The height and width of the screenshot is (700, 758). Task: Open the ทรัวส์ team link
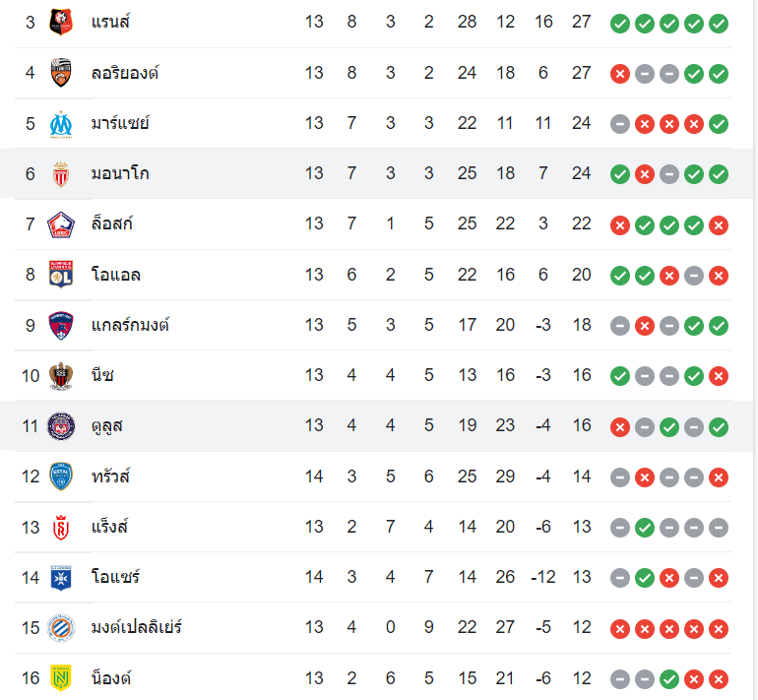click(109, 477)
